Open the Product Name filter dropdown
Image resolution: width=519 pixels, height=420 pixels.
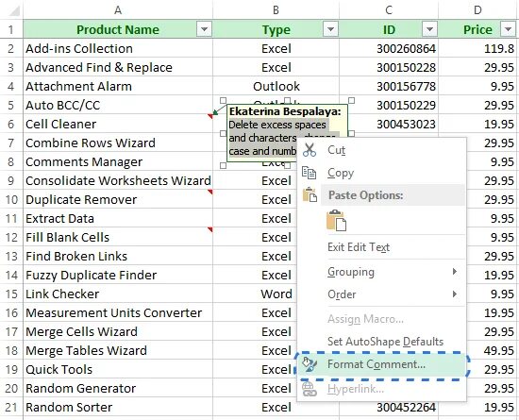[x=204, y=29]
